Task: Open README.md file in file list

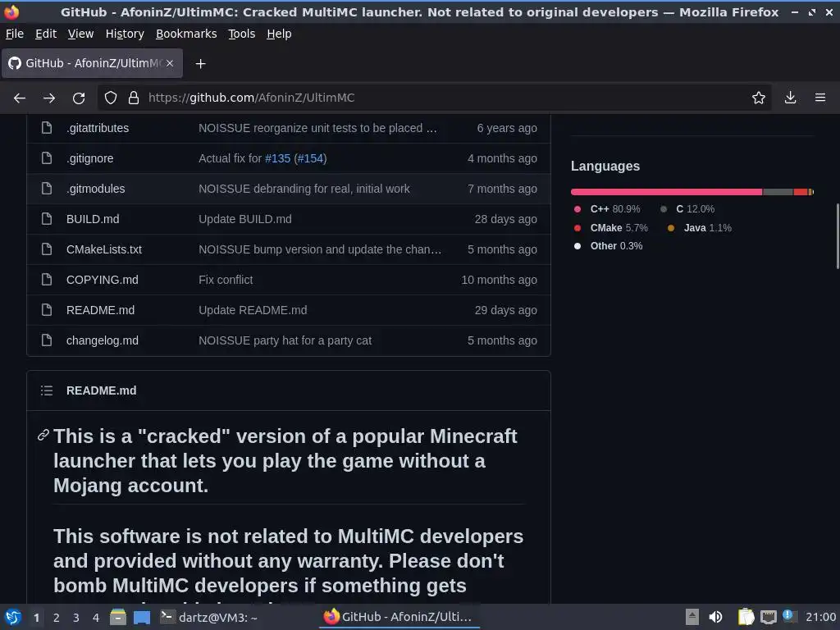Action: coord(100,310)
